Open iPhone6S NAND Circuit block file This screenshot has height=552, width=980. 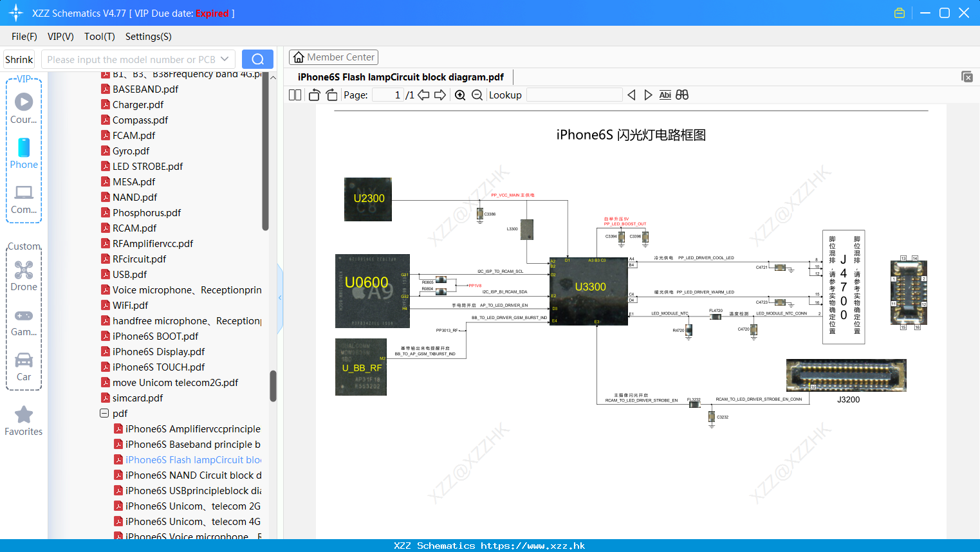pos(187,475)
